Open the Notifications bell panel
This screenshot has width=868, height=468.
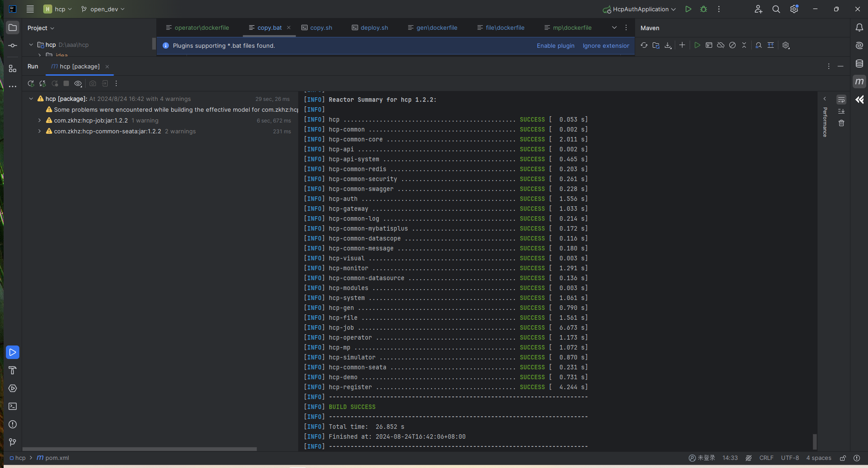click(x=859, y=27)
